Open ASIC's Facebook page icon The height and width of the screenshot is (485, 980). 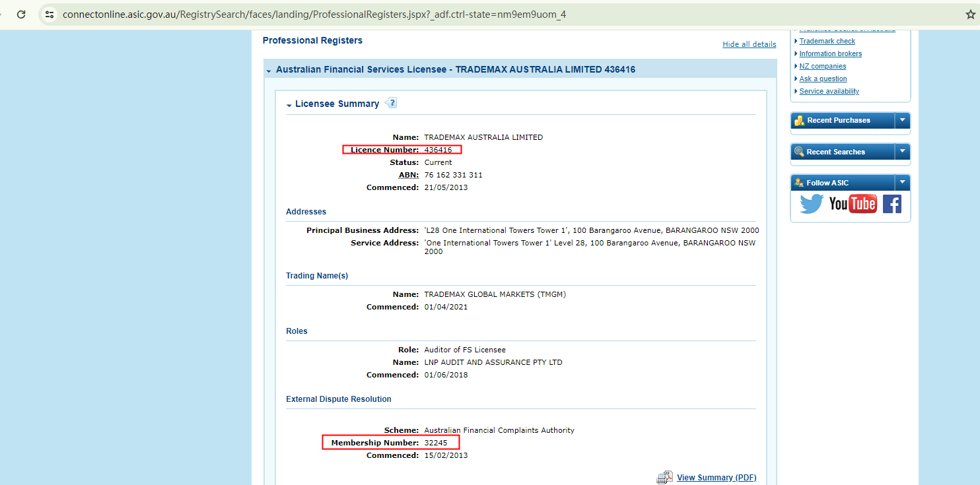point(892,204)
